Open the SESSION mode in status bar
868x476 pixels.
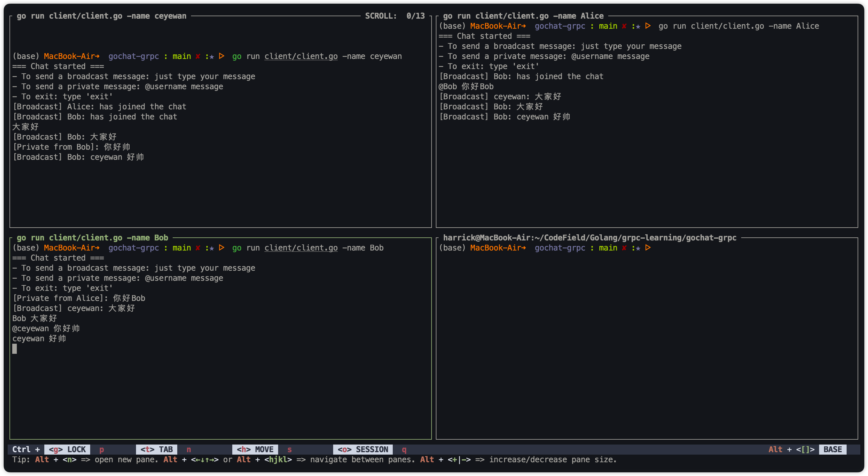click(x=363, y=449)
